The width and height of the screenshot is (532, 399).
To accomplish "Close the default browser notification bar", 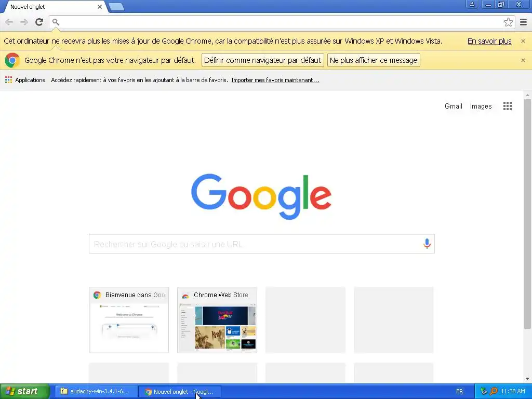I will [x=523, y=60].
